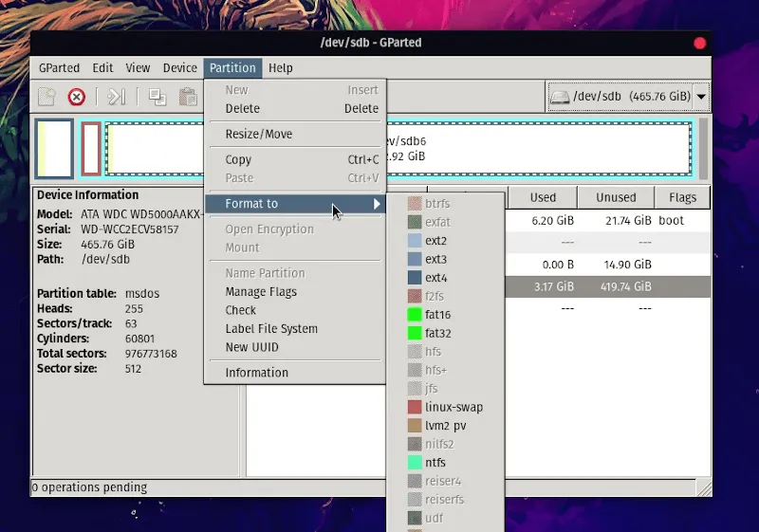The image size is (759, 532).
Task: Choose ext4 from the format list
Action: (435, 278)
